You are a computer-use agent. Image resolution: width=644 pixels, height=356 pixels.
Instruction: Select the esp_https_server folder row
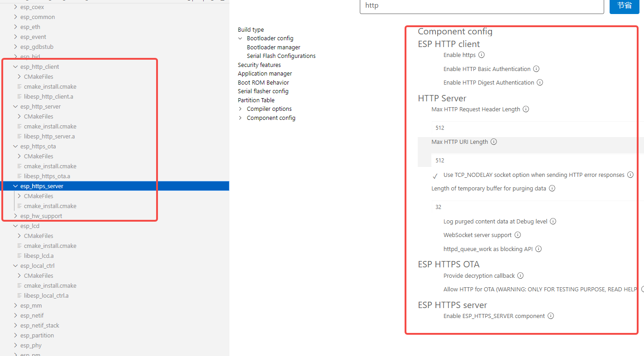[x=114, y=186]
